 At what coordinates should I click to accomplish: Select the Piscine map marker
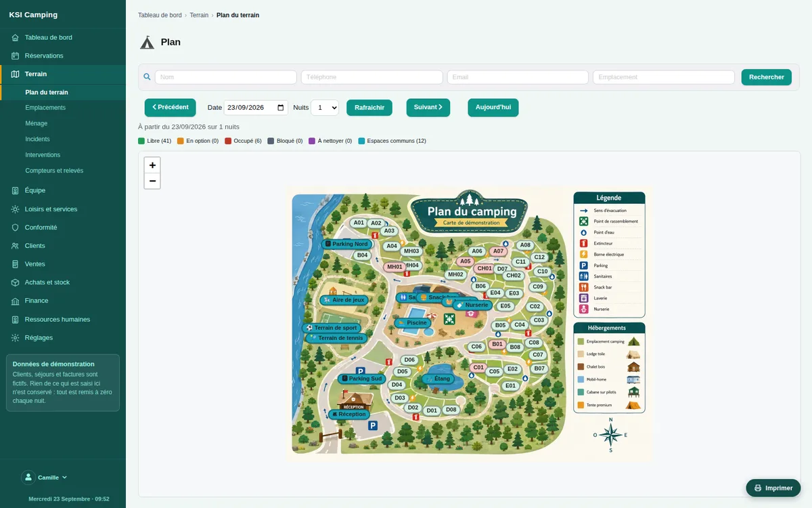413,323
